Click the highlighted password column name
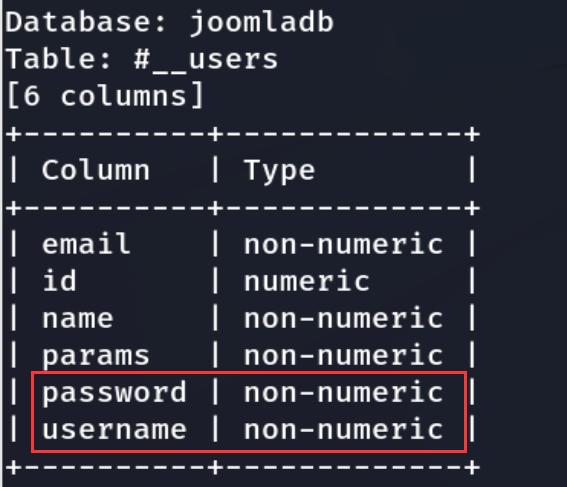Viewport: 567px width, 487px height. pos(114,393)
